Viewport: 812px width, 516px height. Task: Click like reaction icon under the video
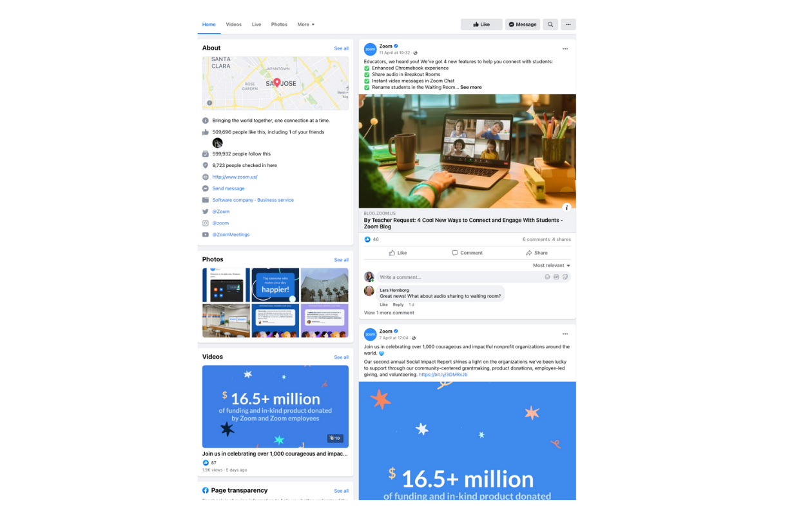click(x=206, y=462)
